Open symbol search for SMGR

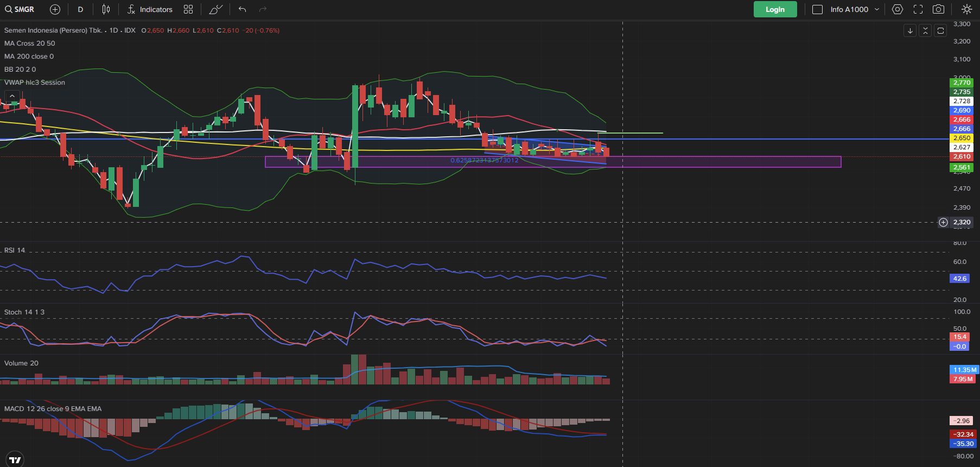pyautogui.click(x=20, y=9)
